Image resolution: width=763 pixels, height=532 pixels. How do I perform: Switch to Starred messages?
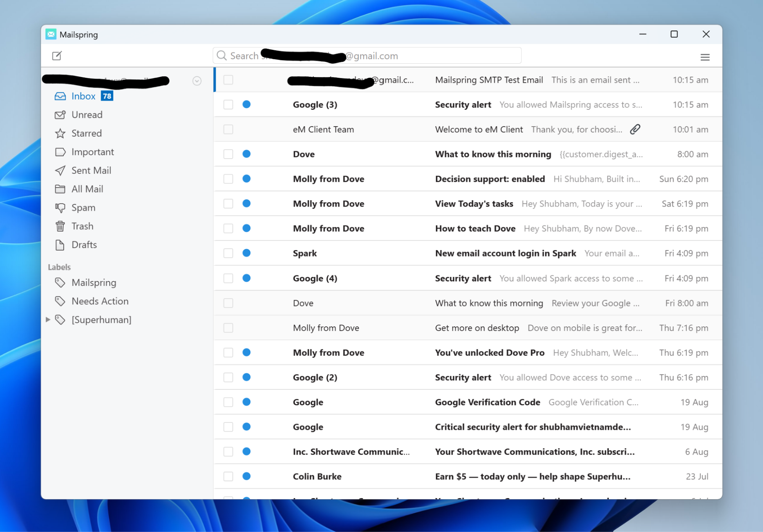point(87,133)
